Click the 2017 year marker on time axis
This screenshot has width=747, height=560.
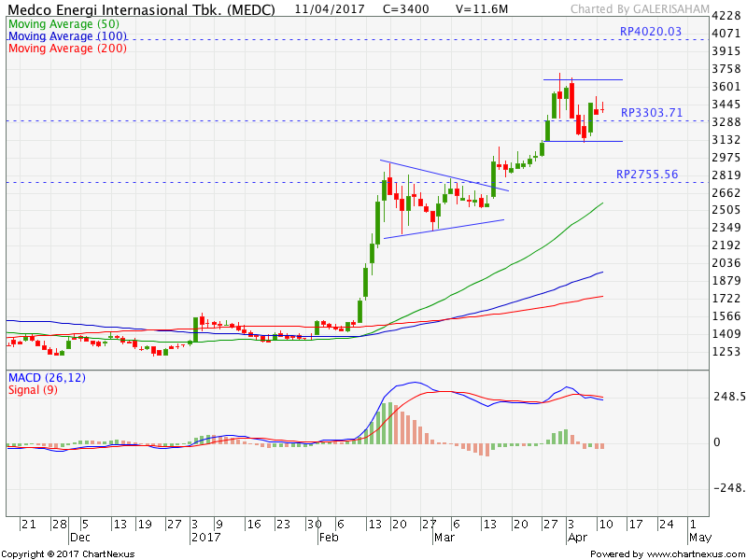click(x=203, y=539)
